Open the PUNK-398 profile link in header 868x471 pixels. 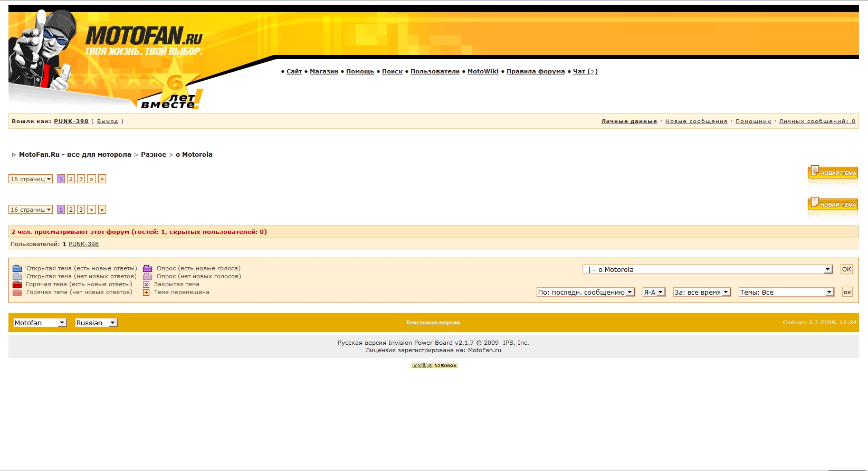point(71,121)
